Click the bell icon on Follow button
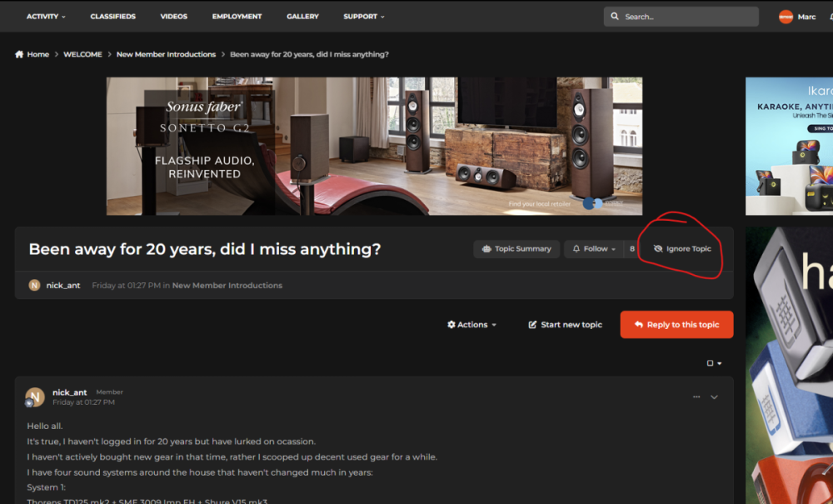The image size is (833, 504). [x=575, y=248]
